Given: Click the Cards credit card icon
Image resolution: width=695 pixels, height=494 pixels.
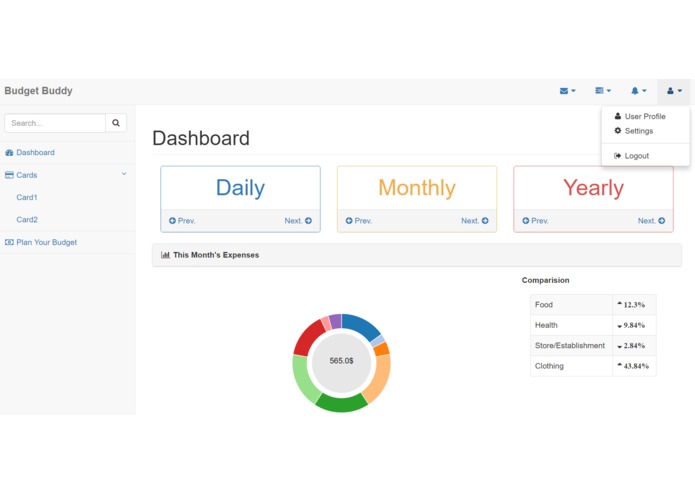Looking at the screenshot, I should [9, 175].
